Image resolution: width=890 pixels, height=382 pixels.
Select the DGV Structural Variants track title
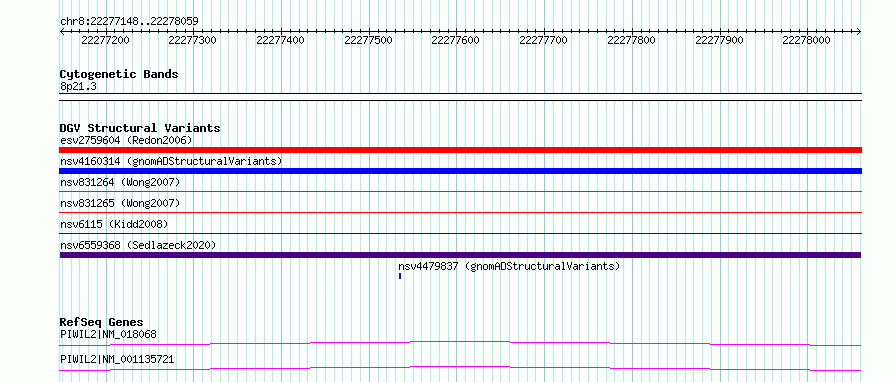tap(140, 128)
